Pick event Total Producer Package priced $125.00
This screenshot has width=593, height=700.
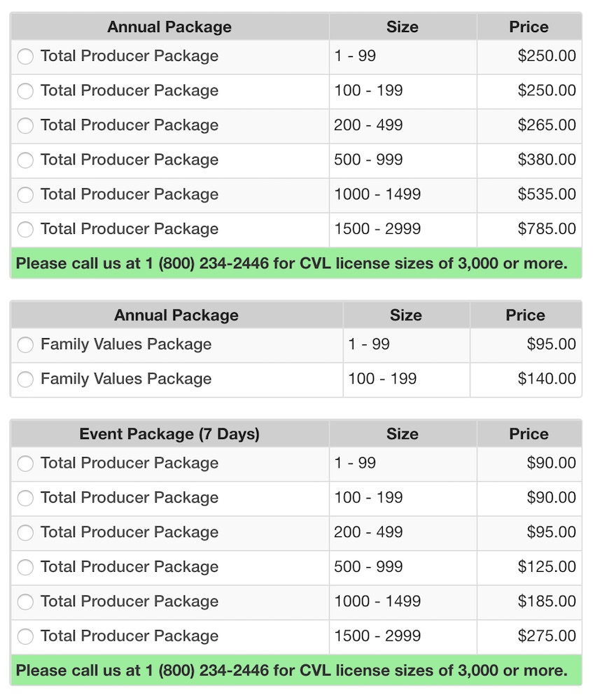tap(25, 568)
